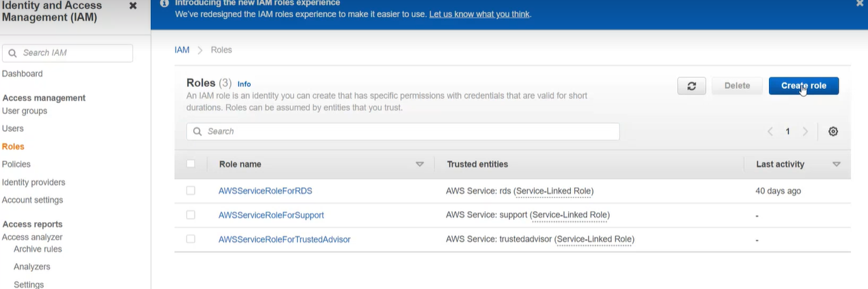Viewport: 868px width, 289px height.
Task: Sort by Role name column arrow
Action: pos(420,165)
